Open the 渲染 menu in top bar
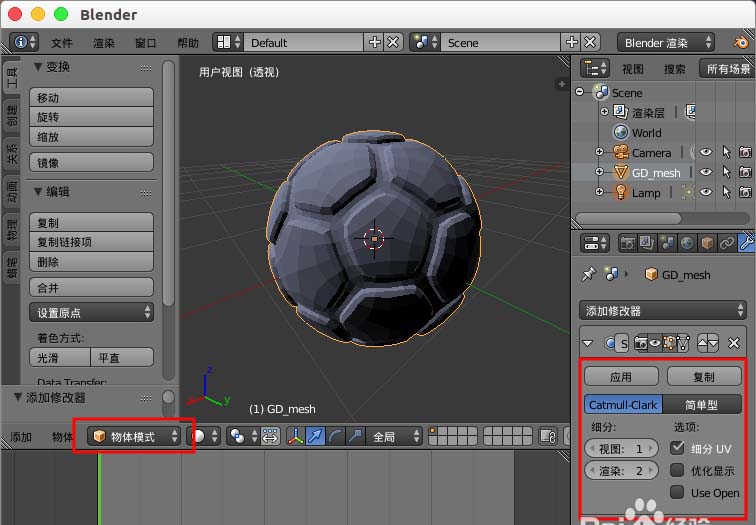 coord(104,43)
